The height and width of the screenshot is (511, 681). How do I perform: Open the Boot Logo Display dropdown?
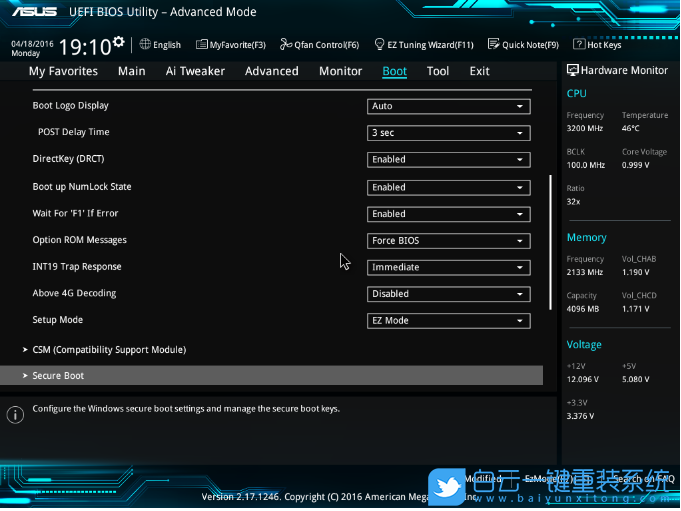448,106
